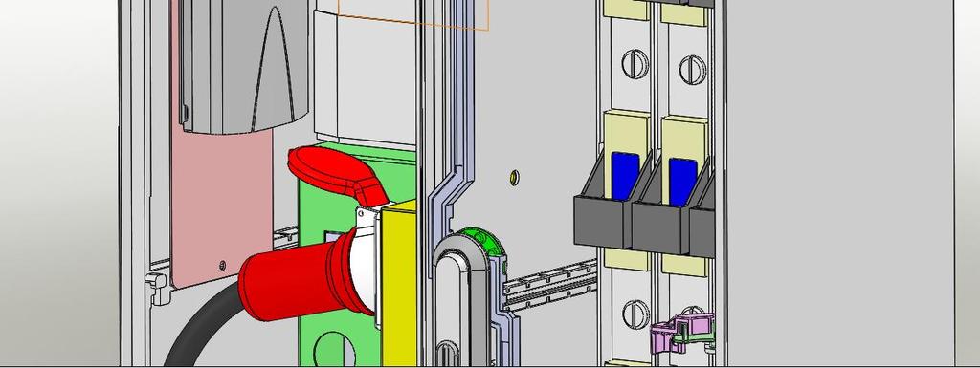Select the small yellow hole in the back plate
Image resolution: width=980 pixels, height=368 pixels.
(x=514, y=177)
